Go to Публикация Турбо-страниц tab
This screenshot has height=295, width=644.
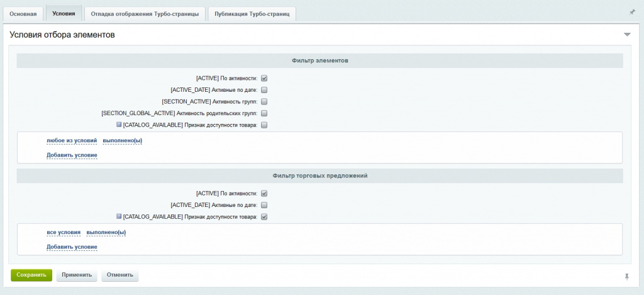(252, 13)
